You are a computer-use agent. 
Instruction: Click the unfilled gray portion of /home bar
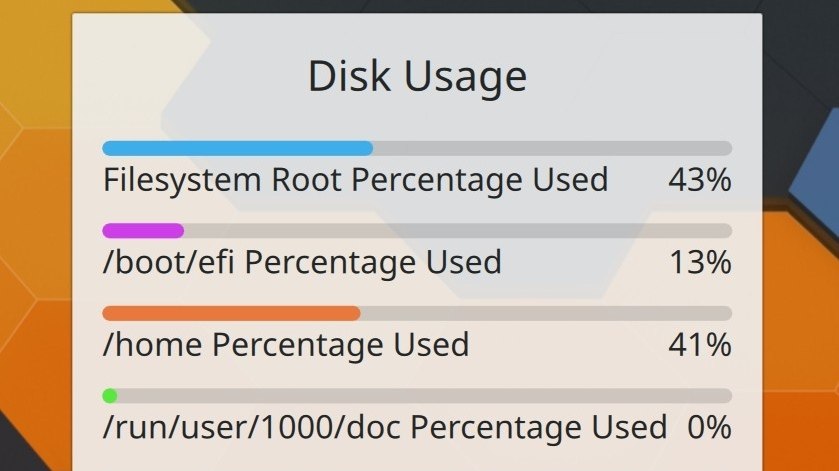546,313
